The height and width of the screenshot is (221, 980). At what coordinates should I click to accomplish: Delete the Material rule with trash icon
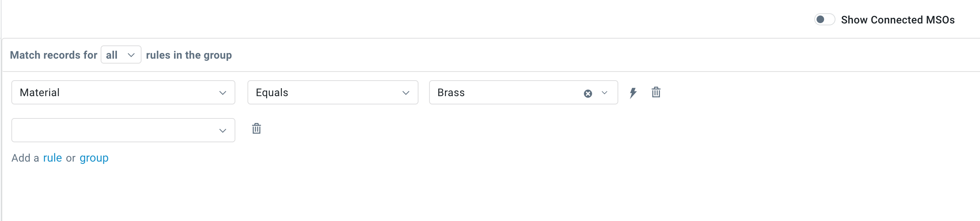pos(656,92)
